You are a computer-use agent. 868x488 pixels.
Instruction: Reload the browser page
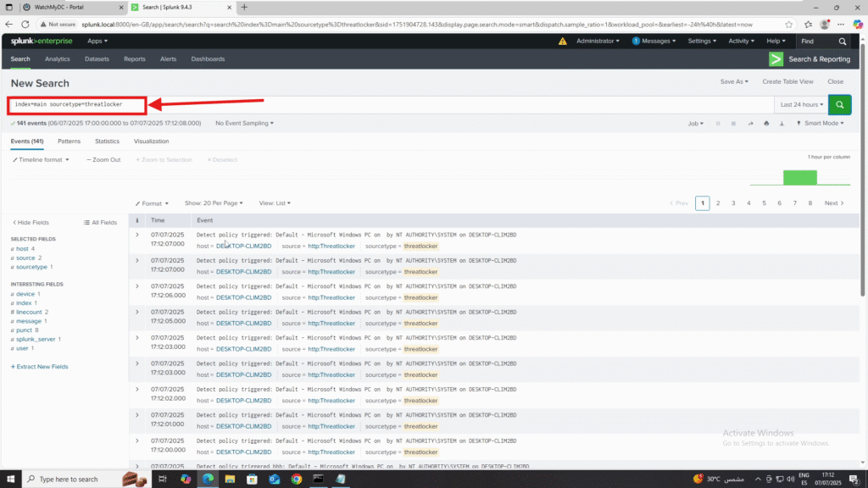tap(25, 25)
